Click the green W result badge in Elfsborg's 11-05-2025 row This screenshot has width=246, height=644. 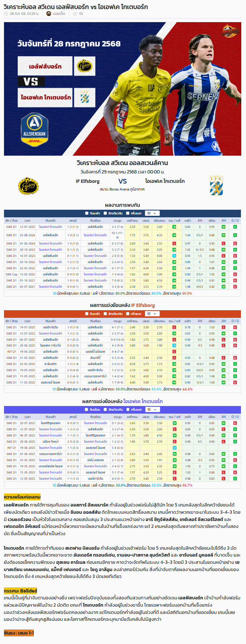pos(174,382)
